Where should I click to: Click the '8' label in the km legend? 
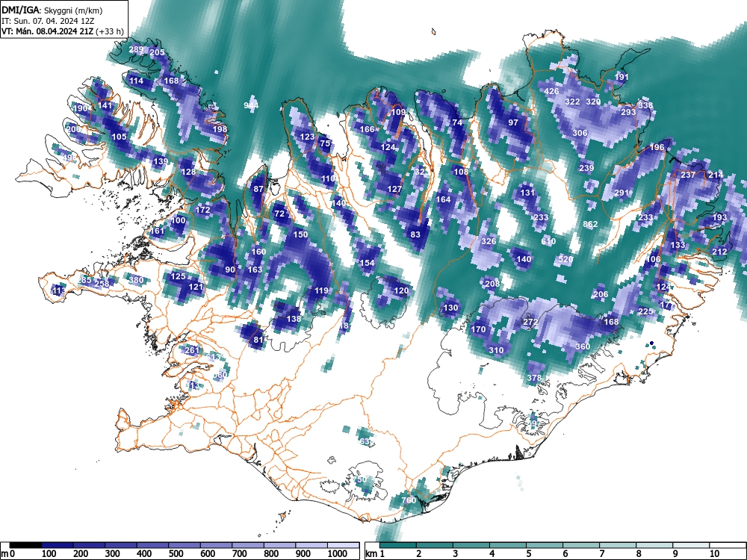click(639, 554)
